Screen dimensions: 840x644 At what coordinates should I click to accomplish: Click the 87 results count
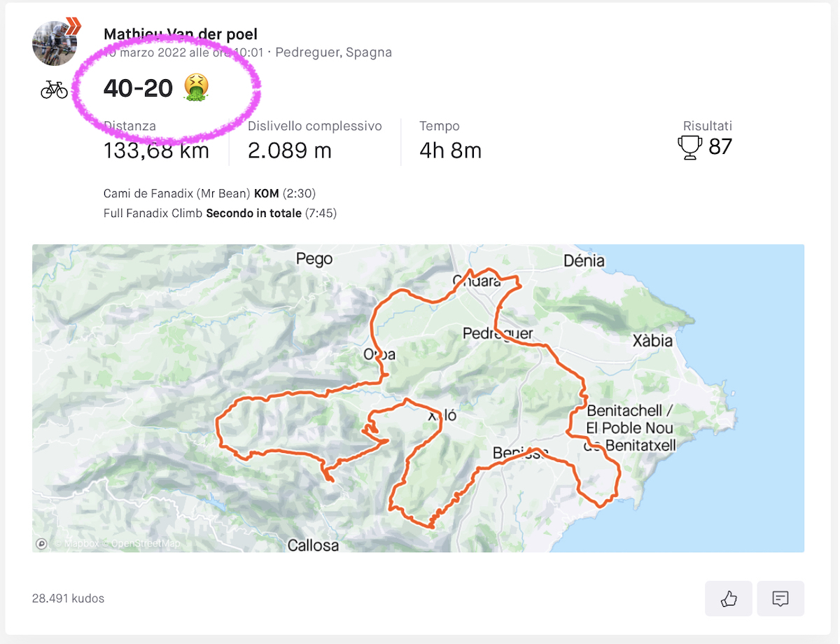(720, 147)
